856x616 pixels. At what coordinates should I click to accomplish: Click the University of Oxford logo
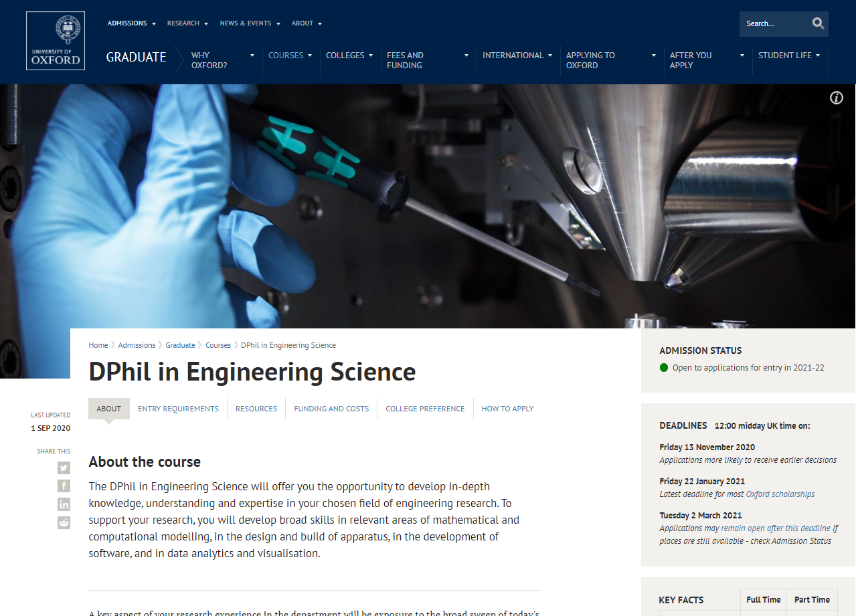tap(56, 41)
